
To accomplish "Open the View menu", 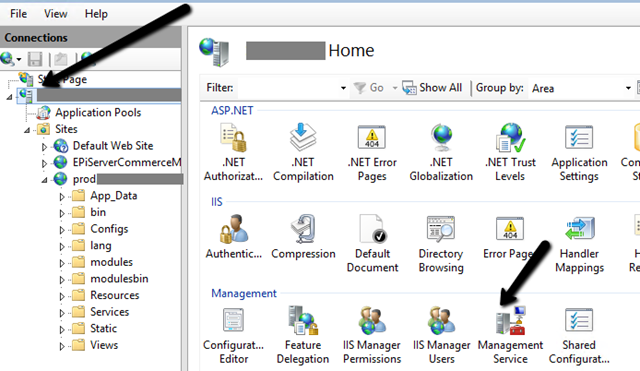I will click(x=56, y=14).
